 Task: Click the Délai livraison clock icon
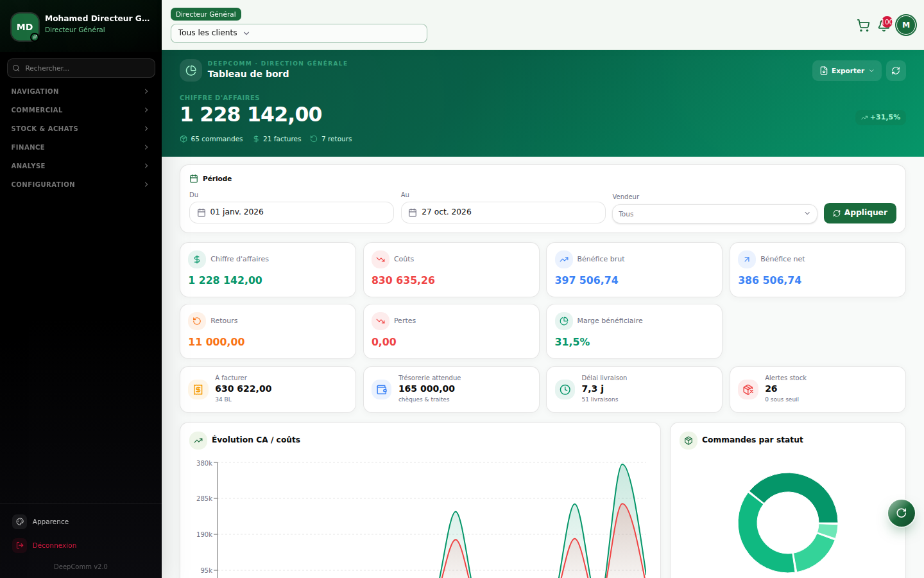tap(565, 389)
